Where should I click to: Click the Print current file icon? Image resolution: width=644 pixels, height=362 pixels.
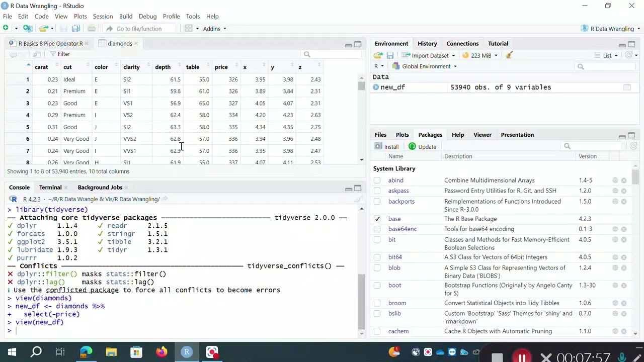pos(92,29)
